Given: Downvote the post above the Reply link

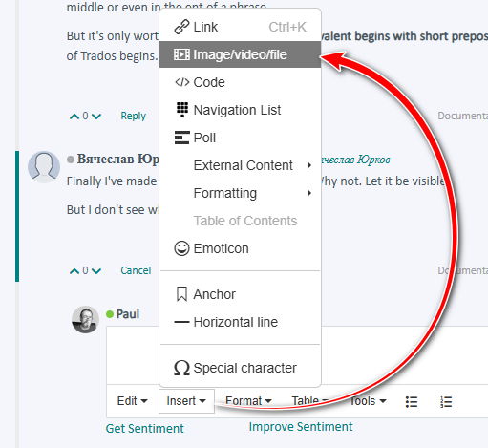Looking at the screenshot, I should (96, 117).
